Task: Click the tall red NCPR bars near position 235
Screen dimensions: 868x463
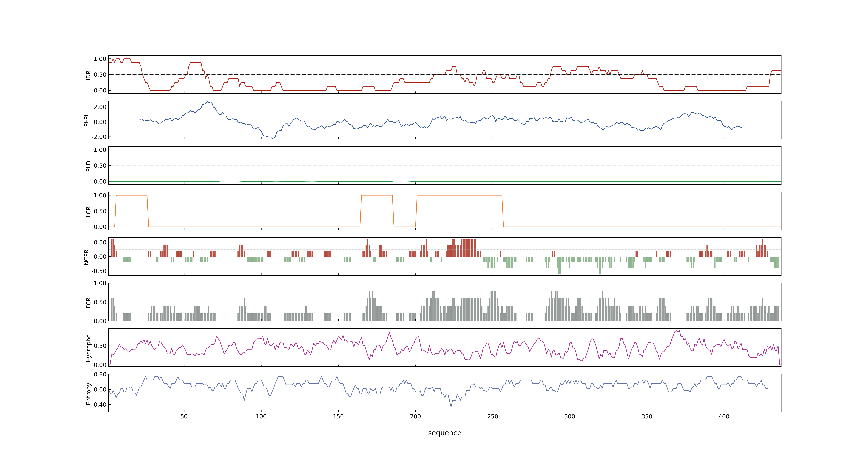Action: point(469,248)
